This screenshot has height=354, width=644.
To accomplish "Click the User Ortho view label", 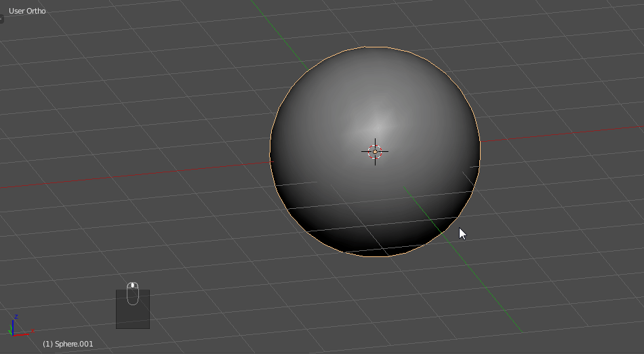I will tap(27, 11).
